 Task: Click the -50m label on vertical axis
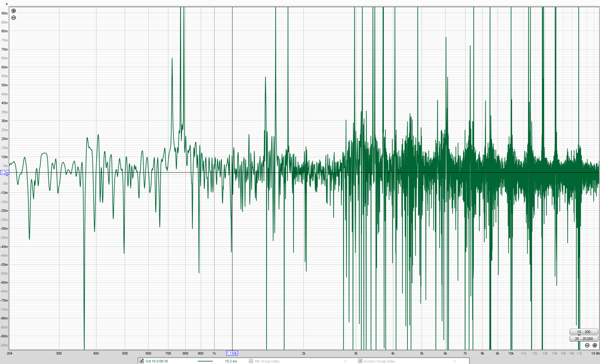(4, 265)
